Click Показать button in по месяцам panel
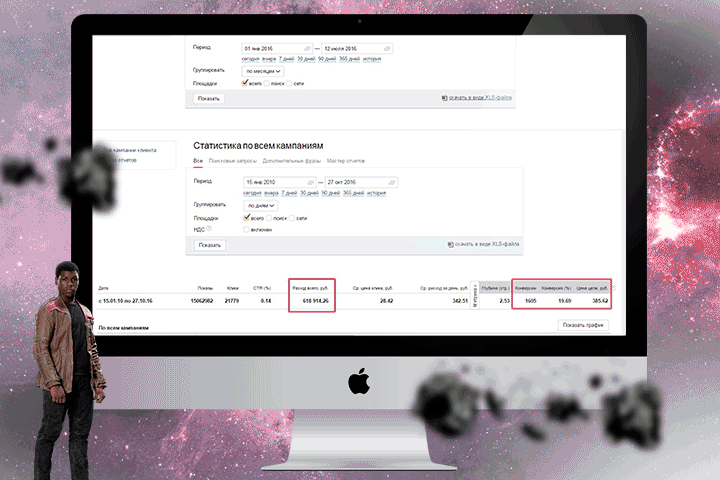 [x=208, y=98]
